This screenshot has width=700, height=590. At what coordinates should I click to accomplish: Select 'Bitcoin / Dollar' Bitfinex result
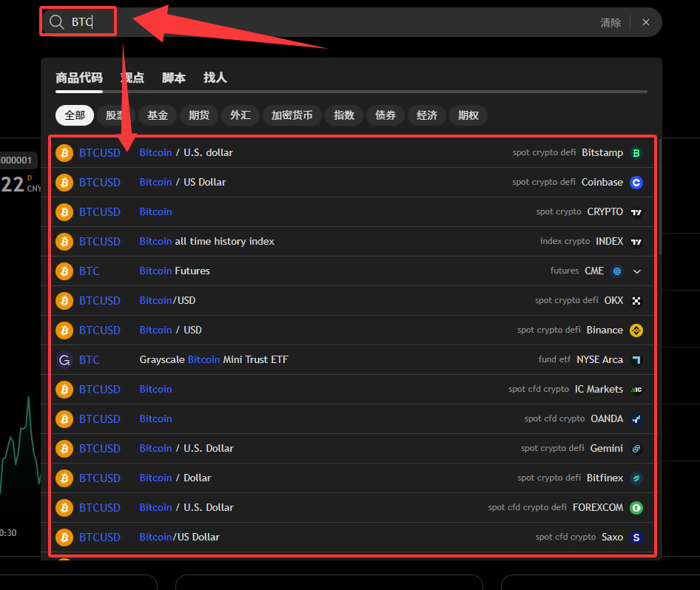tap(175, 478)
